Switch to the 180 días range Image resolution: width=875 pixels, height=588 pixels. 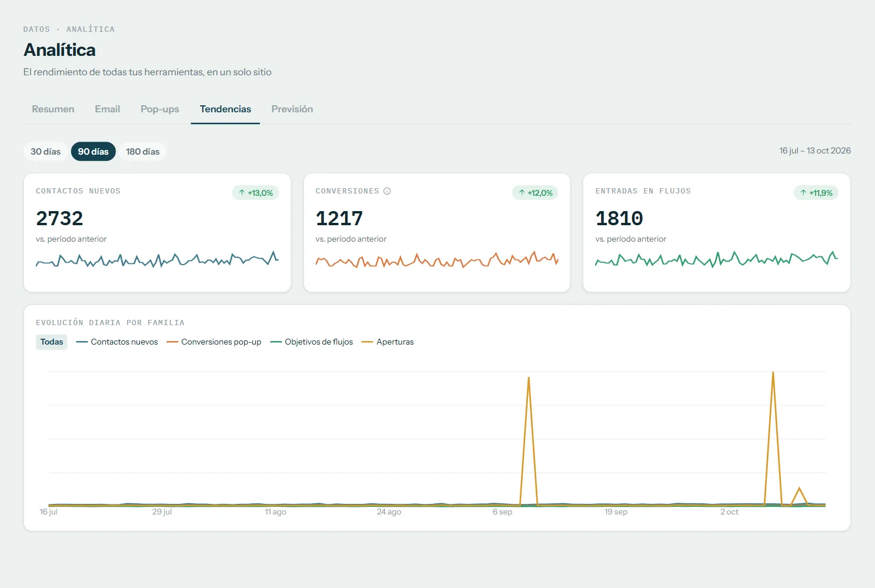143,152
